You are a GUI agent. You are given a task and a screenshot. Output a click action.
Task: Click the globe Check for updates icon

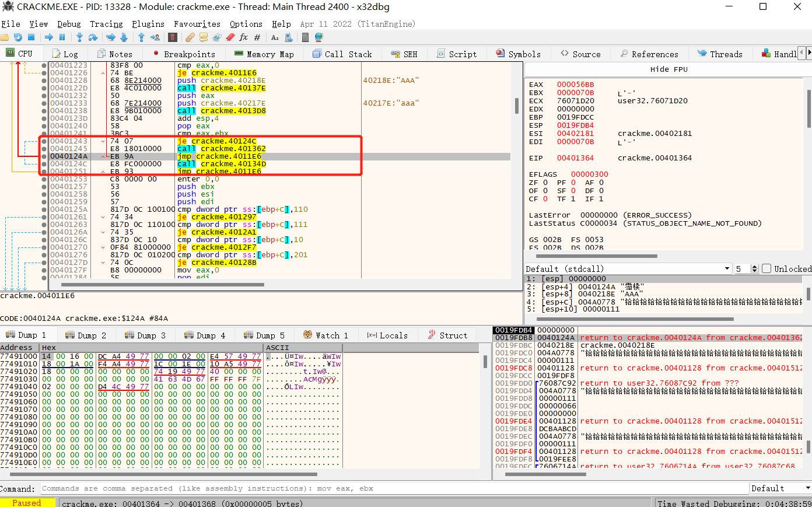pos(318,37)
